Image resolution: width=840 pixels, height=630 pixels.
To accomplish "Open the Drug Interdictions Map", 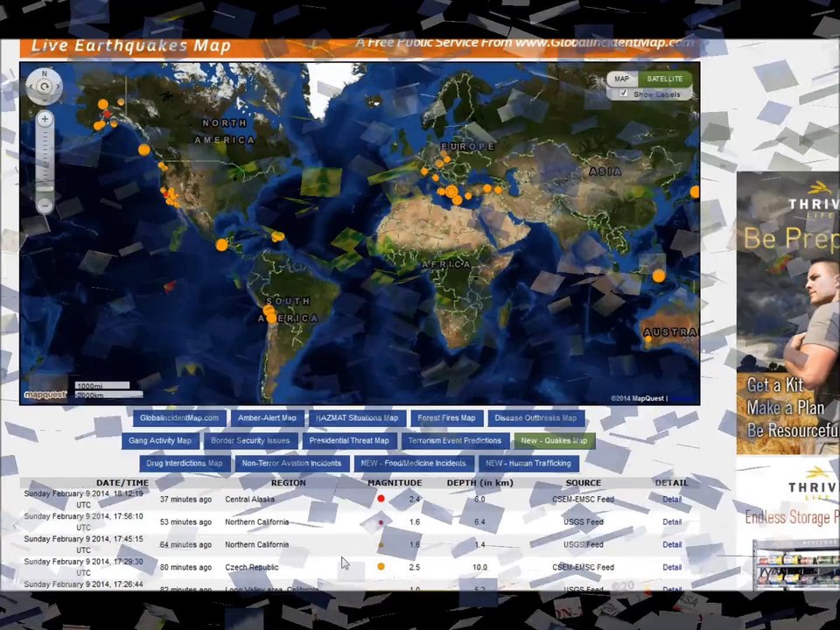I will point(185,464).
